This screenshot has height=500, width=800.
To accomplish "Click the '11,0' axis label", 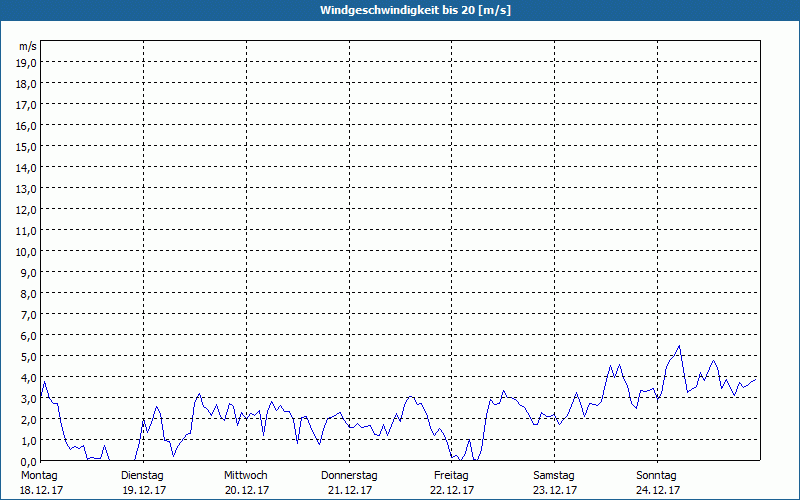I will (x=27, y=231).
